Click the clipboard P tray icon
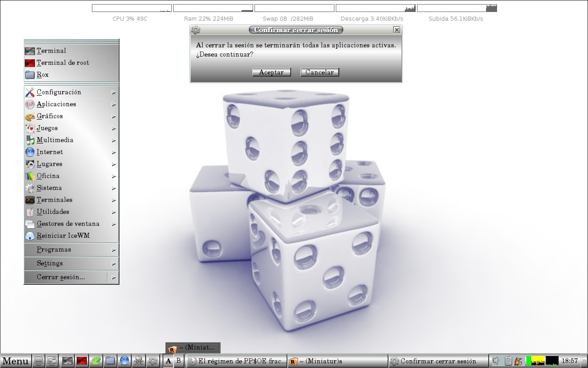Screen dimensions: 588x368 509,361
